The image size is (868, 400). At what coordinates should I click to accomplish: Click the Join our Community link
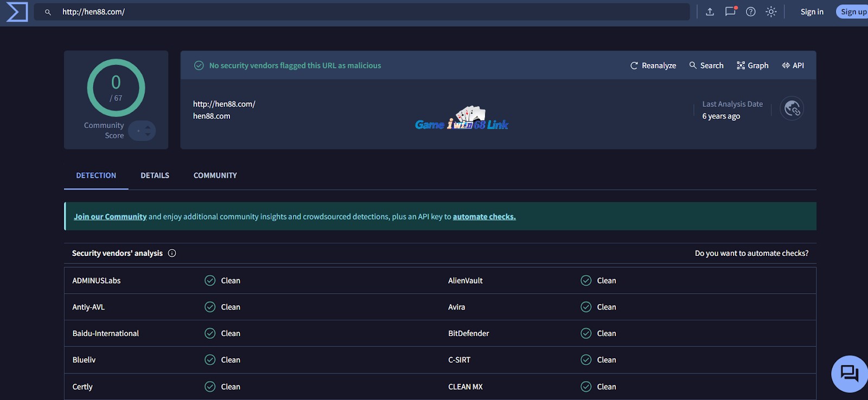coord(110,217)
